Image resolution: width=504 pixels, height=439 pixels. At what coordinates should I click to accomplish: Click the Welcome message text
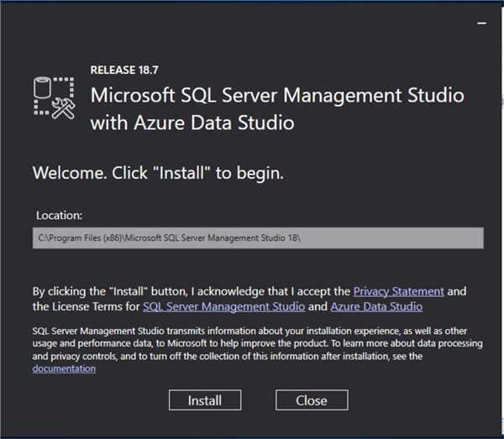coord(158,175)
